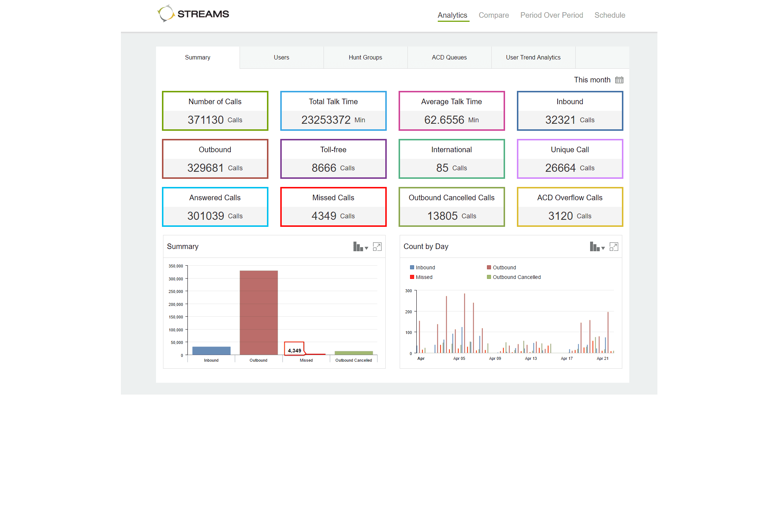Expand Count by Day chart fullscreen
Image resolution: width=782 pixels, height=532 pixels.
coord(614,247)
